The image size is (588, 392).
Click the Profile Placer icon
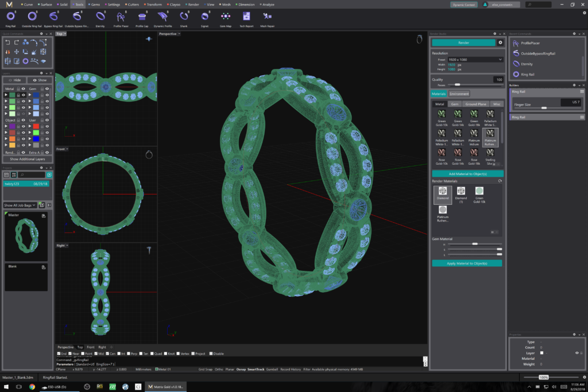pyautogui.click(x=121, y=17)
